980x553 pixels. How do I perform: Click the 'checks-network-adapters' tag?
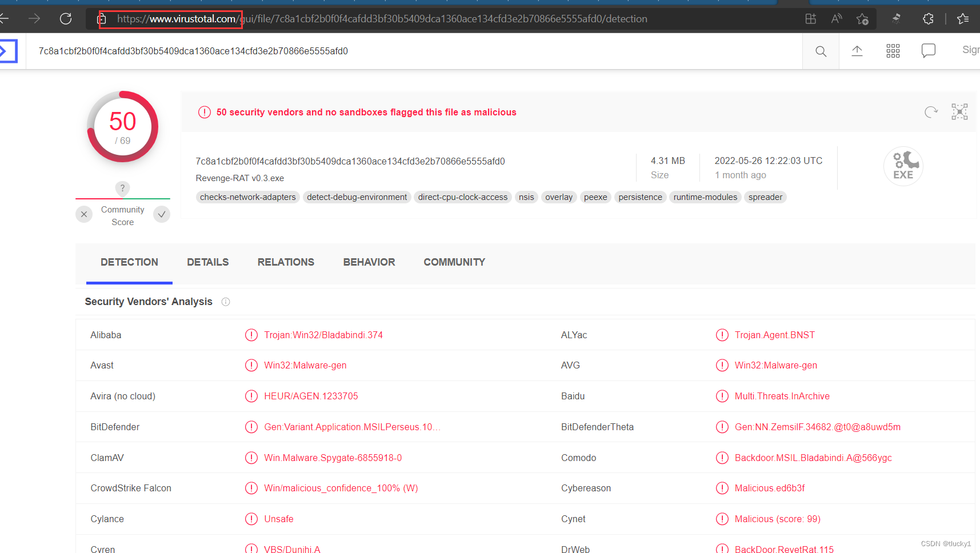[x=247, y=197]
